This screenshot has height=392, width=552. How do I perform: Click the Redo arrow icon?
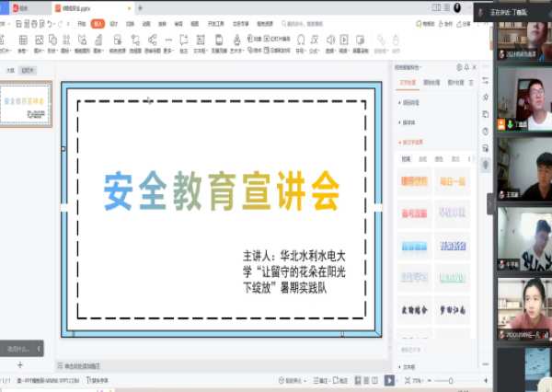[x=60, y=24]
